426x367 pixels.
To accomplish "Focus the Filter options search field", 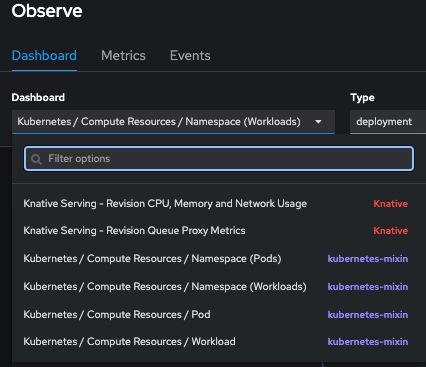I will [219, 159].
